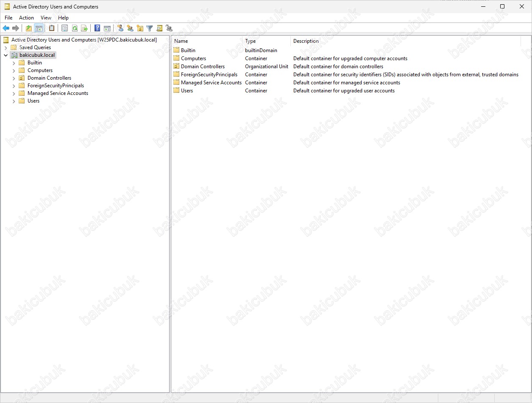This screenshot has width=532, height=403.
Task: Expand ForeignSecurityPrincipals node in tree
Action: coord(14,86)
